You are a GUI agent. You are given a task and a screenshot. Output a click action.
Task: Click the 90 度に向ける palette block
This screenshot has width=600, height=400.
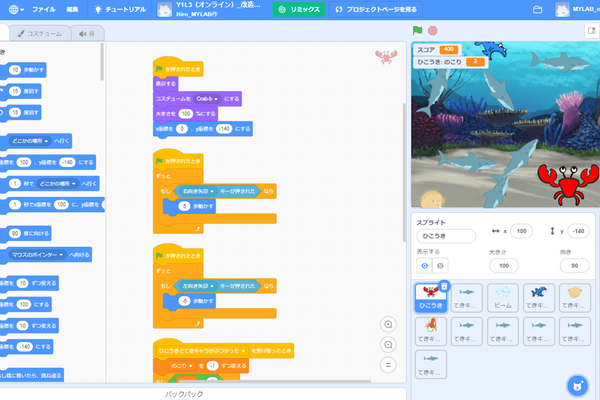pyautogui.click(x=27, y=233)
